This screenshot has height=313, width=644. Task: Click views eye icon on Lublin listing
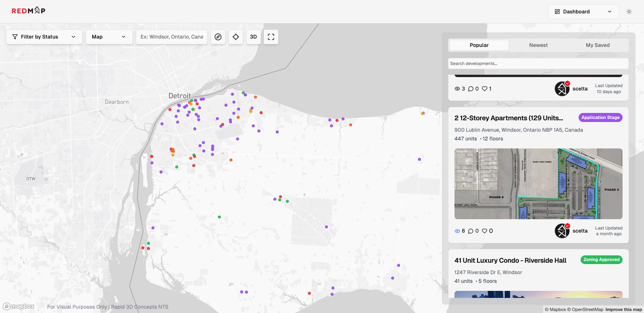coord(457,231)
